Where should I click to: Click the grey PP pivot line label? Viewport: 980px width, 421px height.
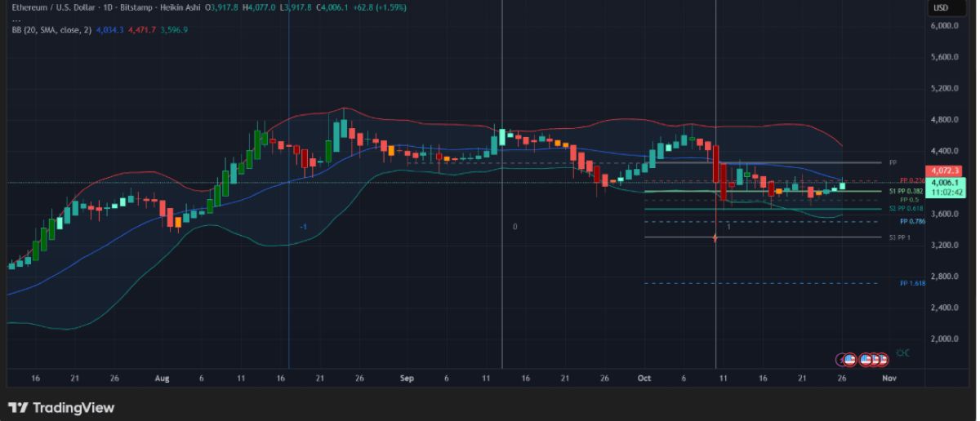click(893, 162)
